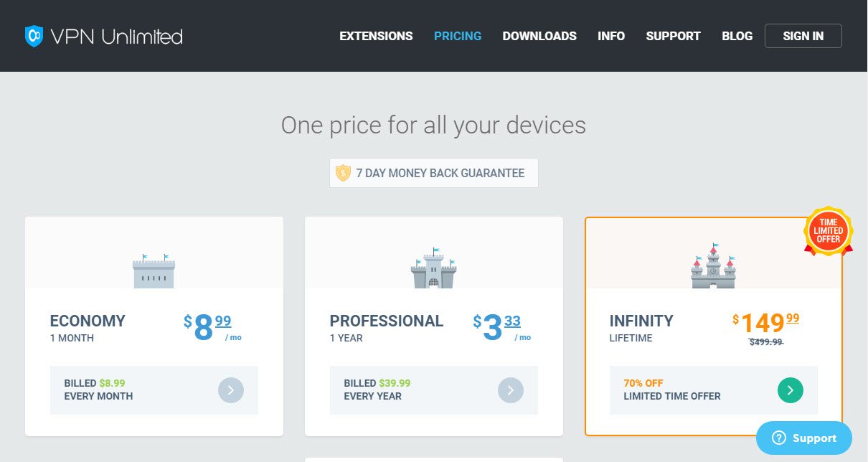This screenshot has width=868, height=462.
Task: Click the Economy $8.99 price link
Action: (x=213, y=328)
